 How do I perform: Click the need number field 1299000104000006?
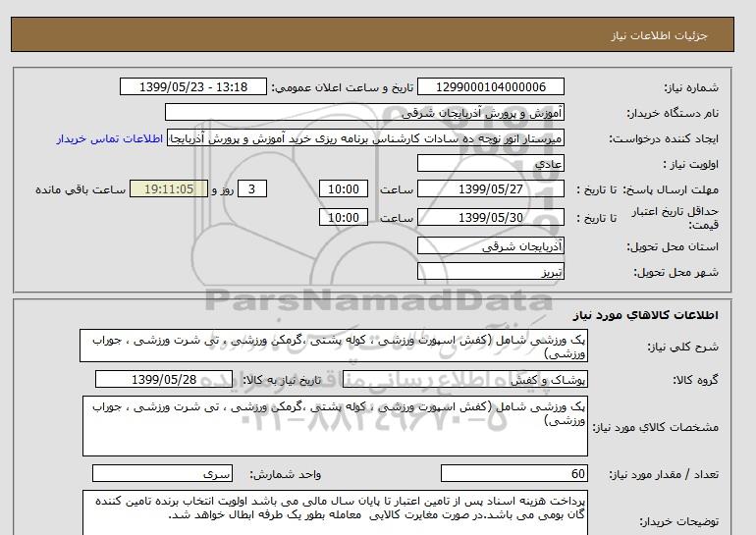click(x=490, y=86)
